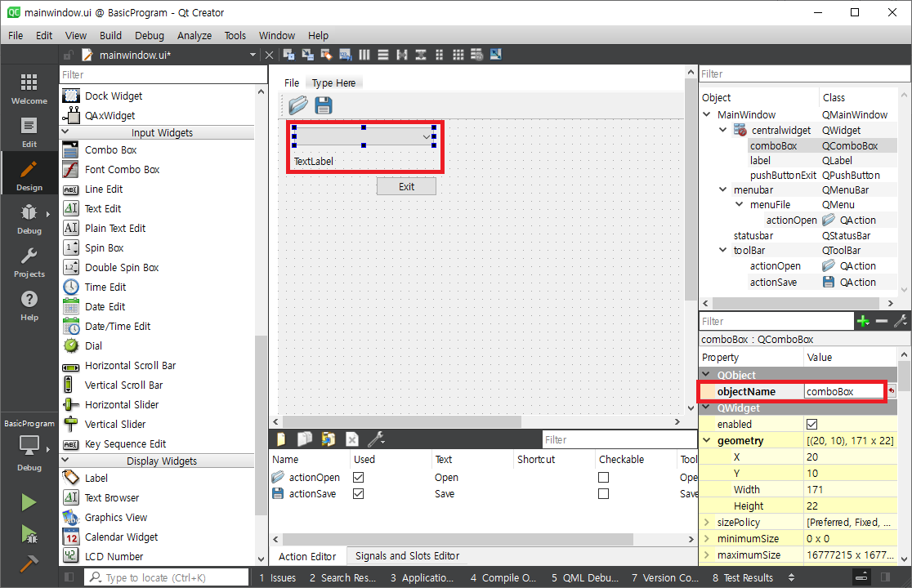Apply Lay Out Vertically
Viewport: 912px width, 588px height.
pos(382,55)
